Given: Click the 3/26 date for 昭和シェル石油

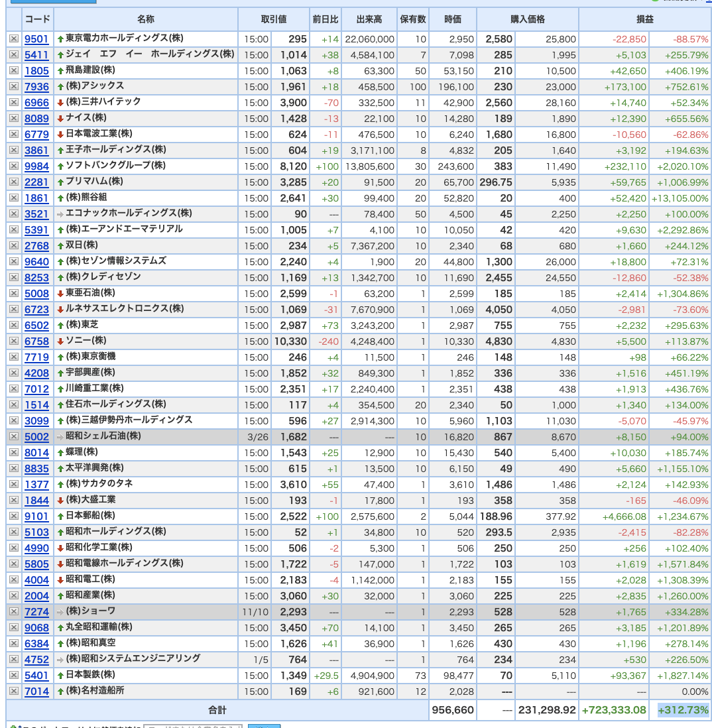Looking at the screenshot, I should click(258, 437).
